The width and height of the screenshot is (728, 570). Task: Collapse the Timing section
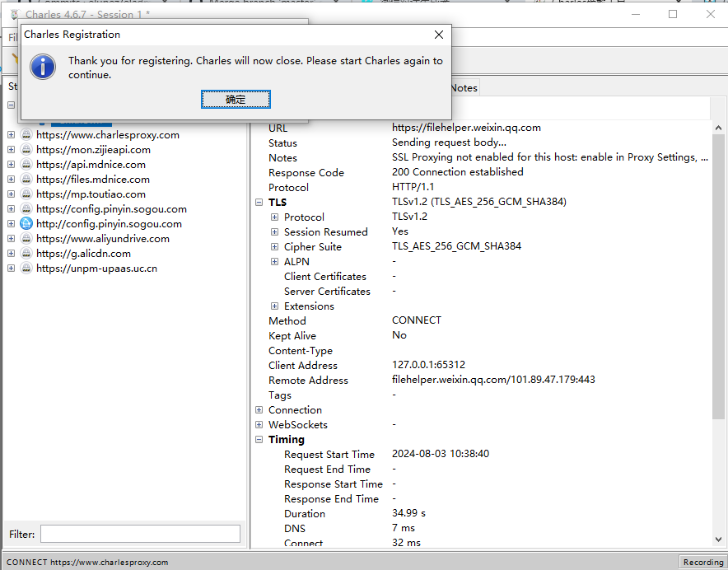pyautogui.click(x=259, y=439)
